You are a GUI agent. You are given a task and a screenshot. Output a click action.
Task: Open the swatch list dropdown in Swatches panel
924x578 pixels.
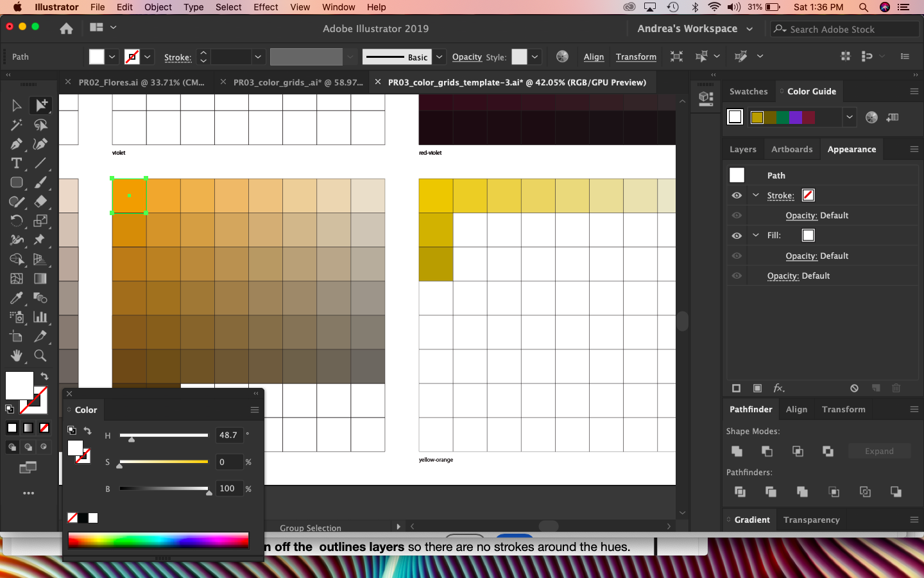coord(850,117)
